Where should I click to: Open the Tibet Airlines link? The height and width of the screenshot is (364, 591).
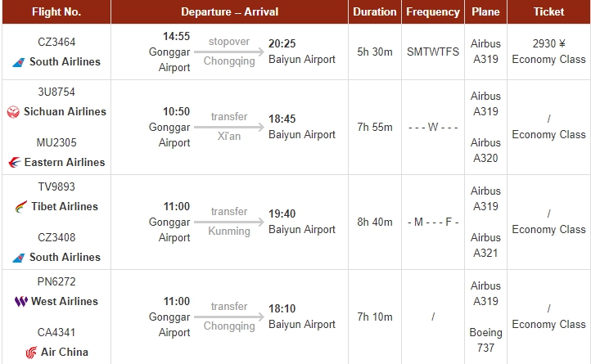pos(64,207)
